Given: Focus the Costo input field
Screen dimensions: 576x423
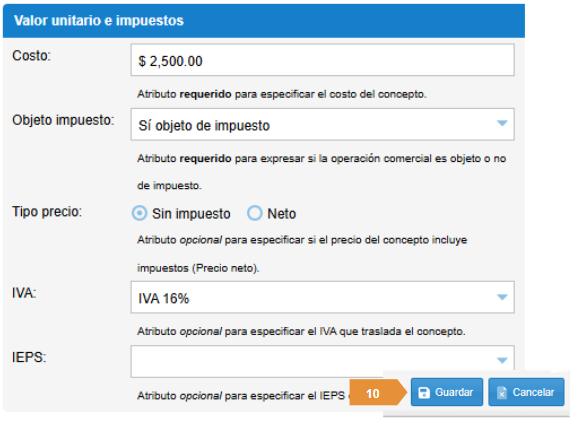Looking at the screenshot, I should click(x=323, y=60).
